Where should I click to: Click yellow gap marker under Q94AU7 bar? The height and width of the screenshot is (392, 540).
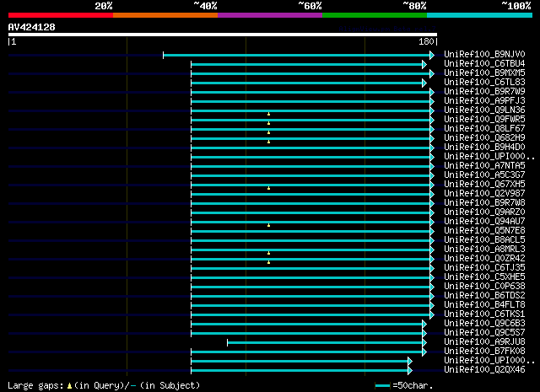coord(268,225)
